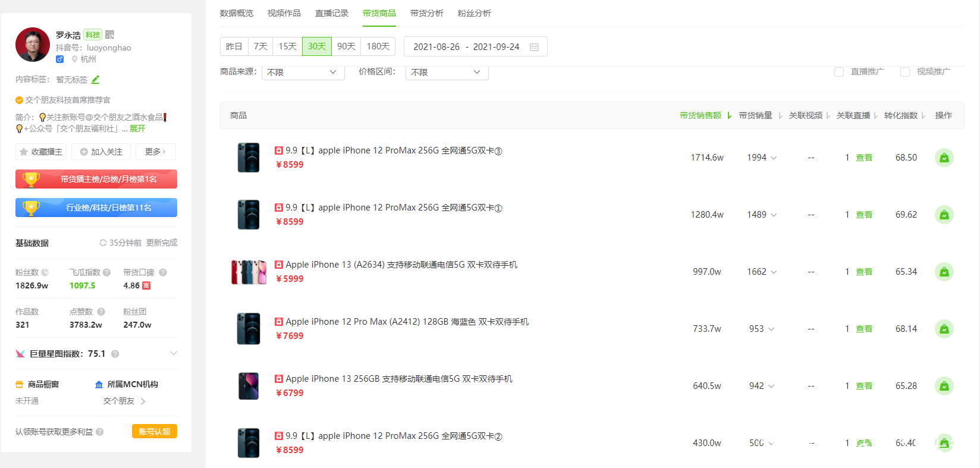Click 查看 for the 1714.6w row

(864, 158)
